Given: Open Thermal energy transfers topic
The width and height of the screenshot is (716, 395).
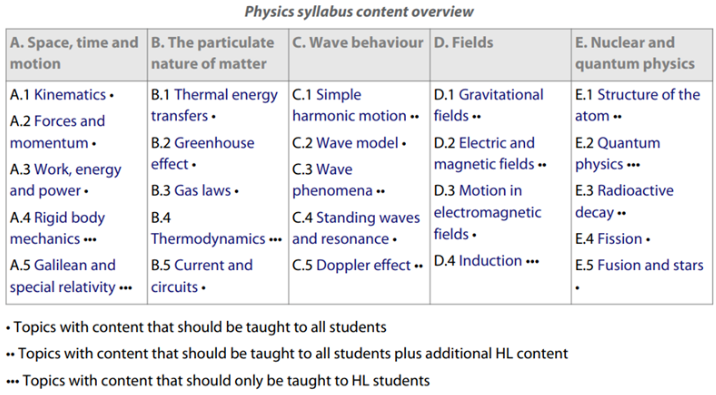Looking at the screenshot, I should tap(214, 105).
